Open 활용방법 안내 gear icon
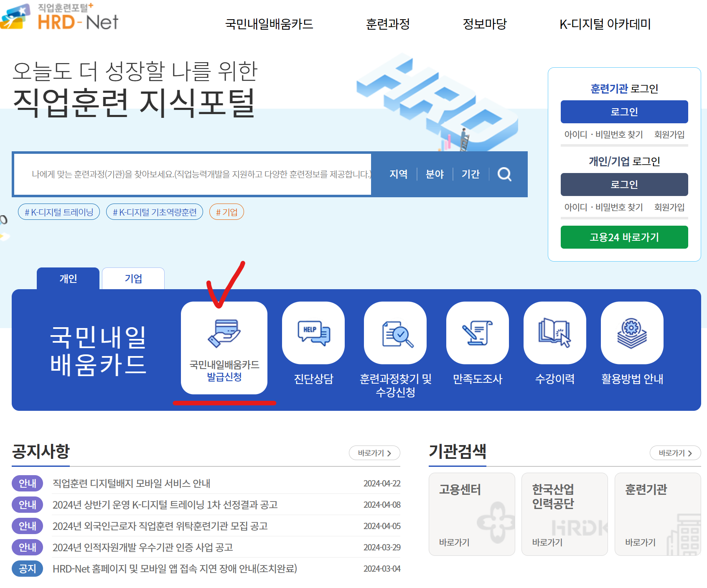 click(632, 333)
